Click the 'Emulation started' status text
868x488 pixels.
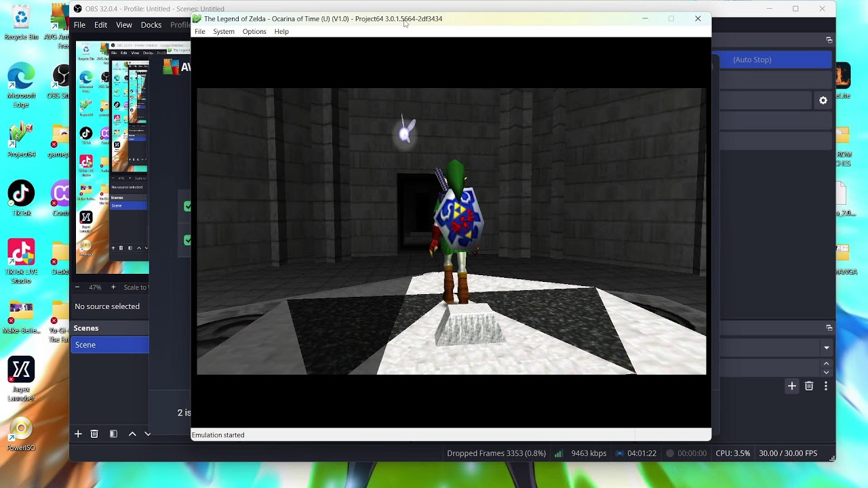(218, 435)
